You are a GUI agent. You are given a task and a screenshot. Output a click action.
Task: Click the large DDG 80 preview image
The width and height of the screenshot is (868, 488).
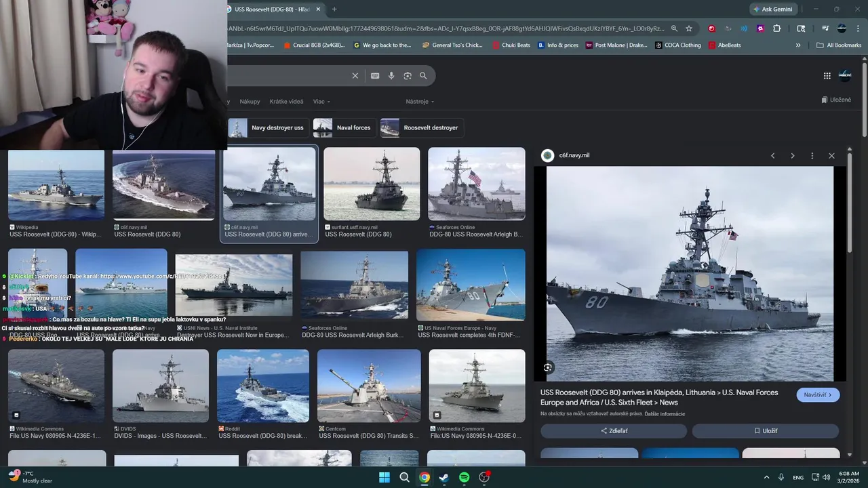coord(690,274)
